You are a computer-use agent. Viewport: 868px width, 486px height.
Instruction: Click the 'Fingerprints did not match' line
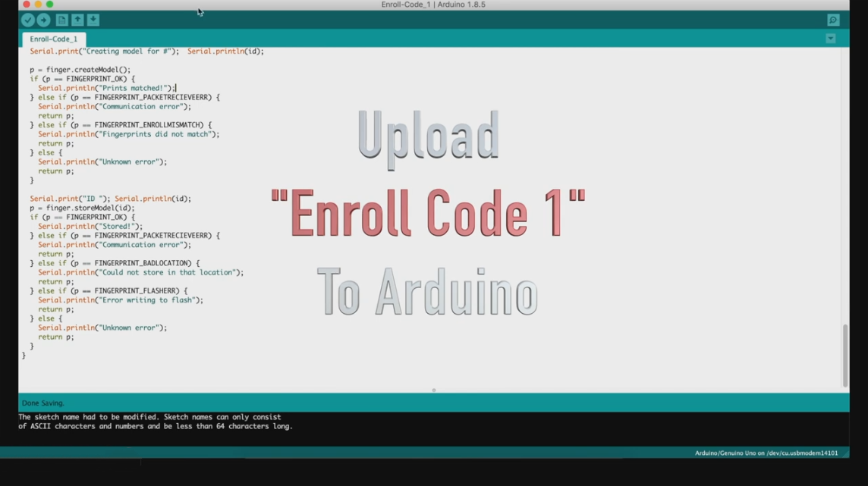click(x=128, y=134)
